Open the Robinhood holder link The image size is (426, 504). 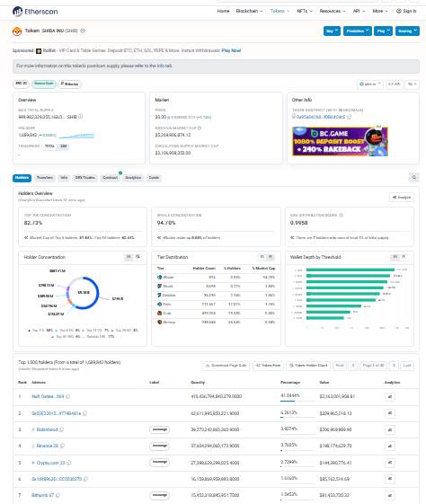click(x=47, y=429)
